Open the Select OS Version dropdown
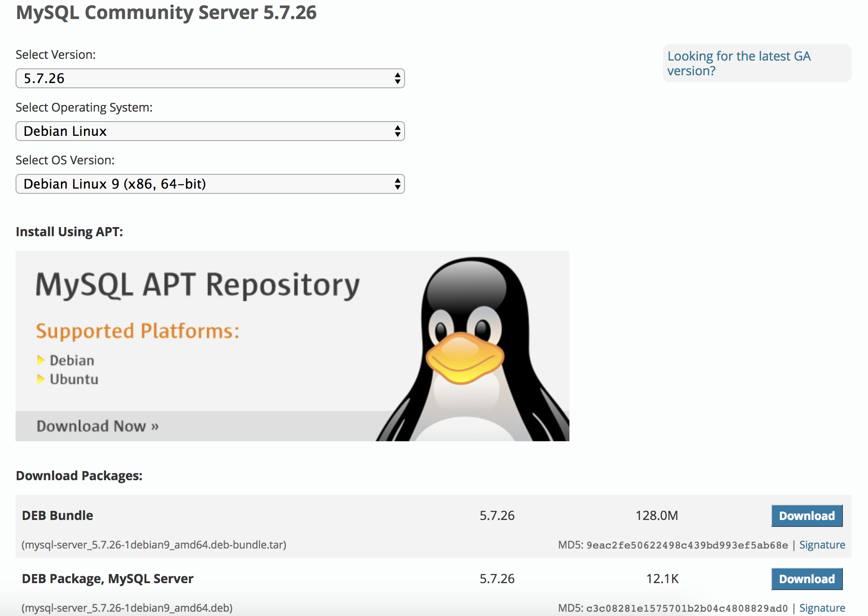This screenshot has width=868, height=616. 210,184
